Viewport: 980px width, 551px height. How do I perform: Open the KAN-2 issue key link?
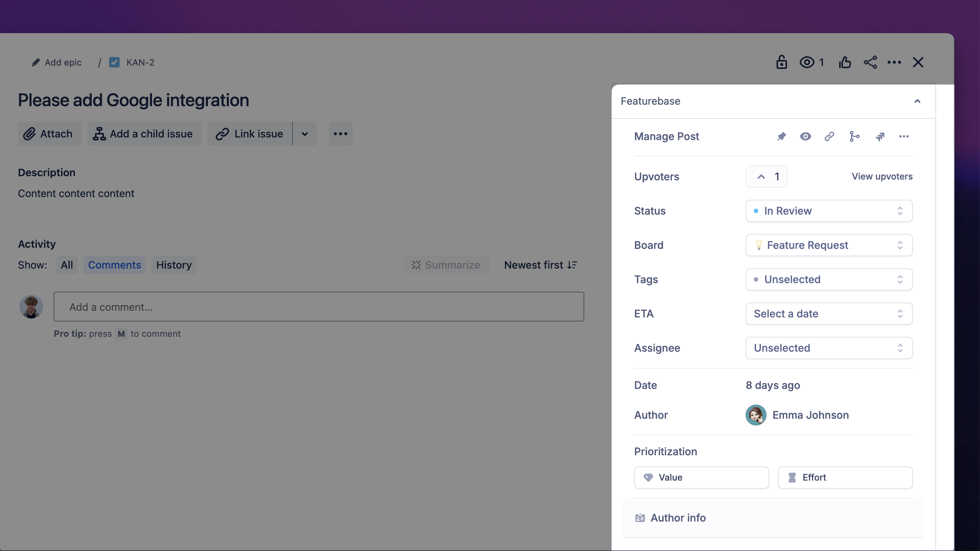coord(140,62)
